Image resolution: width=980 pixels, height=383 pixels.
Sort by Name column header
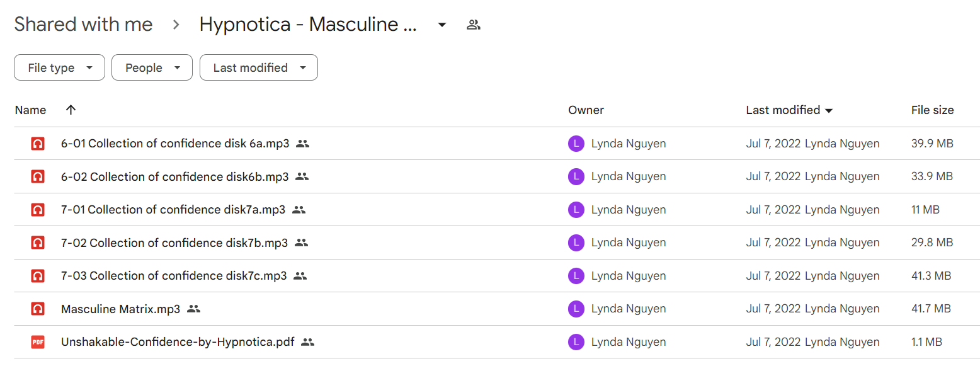coord(30,110)
